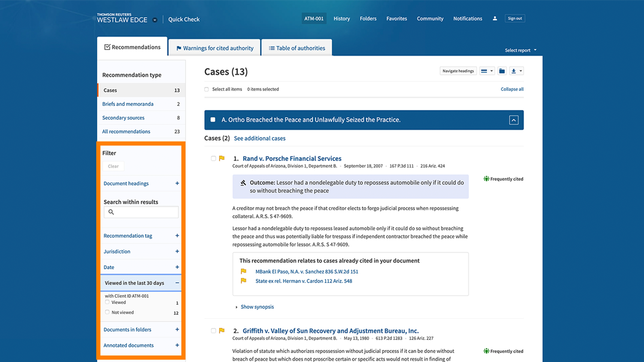Open the user profile icon
The height and width of the screenshot is (362, 644).
coord(495,19)
